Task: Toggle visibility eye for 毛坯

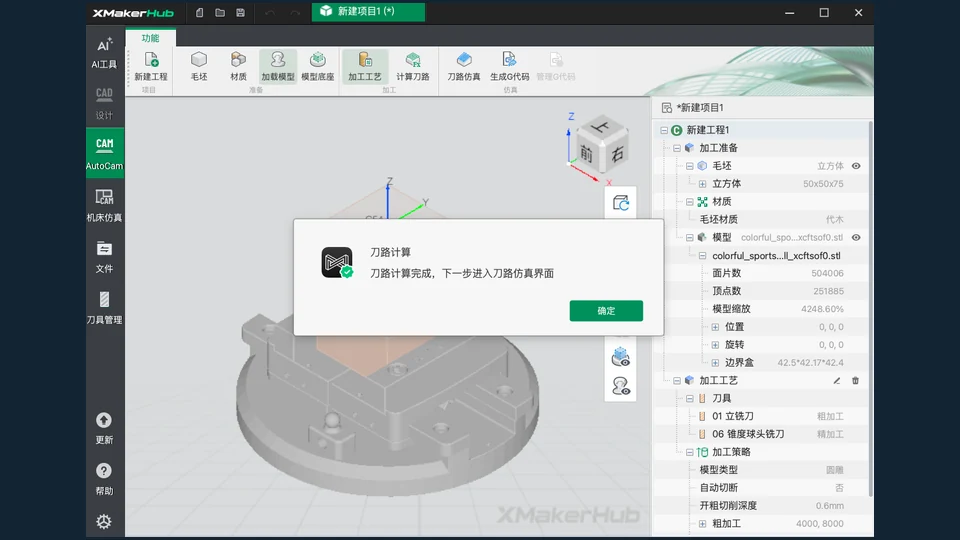Action: [x=856, y=166]
